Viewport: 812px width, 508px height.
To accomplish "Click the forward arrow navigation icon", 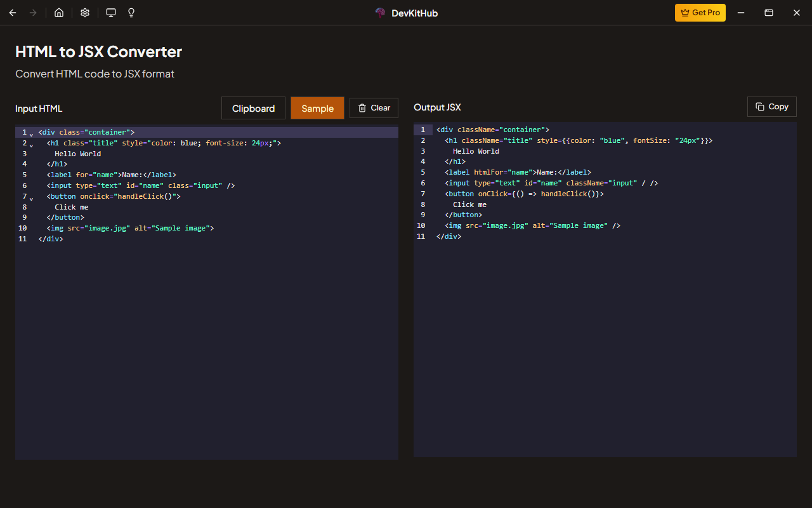I will 33,13.
